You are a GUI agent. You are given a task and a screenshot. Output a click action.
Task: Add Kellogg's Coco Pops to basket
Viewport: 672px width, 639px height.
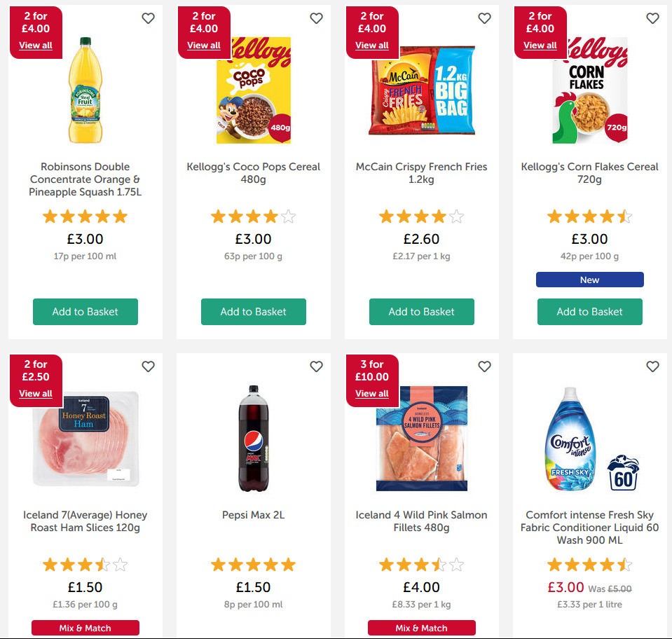click(253, 312)
